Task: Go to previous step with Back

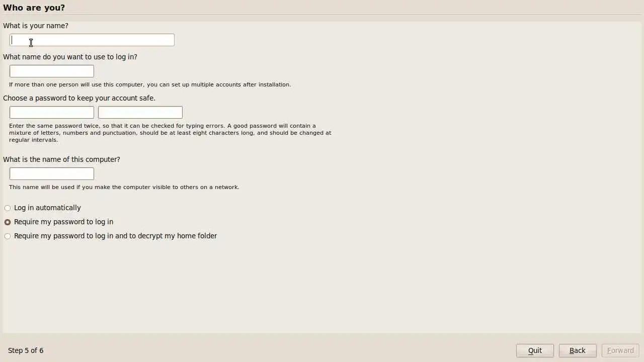Action: (578, 350)
